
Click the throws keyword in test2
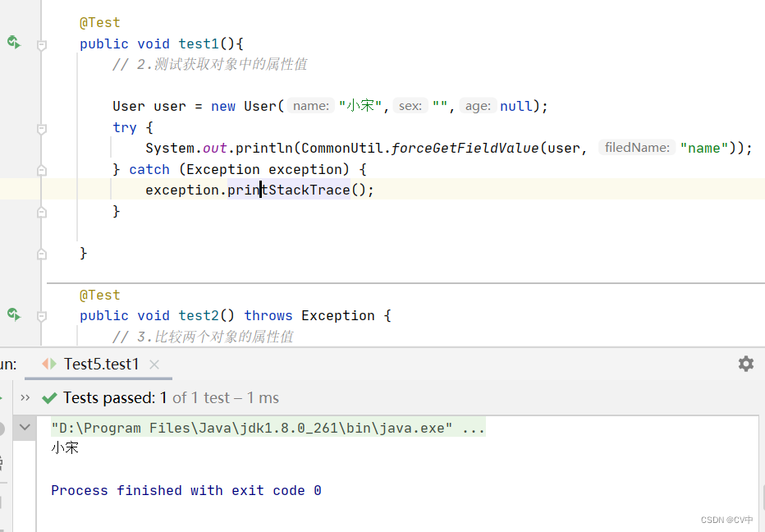[x=268, y=316]
